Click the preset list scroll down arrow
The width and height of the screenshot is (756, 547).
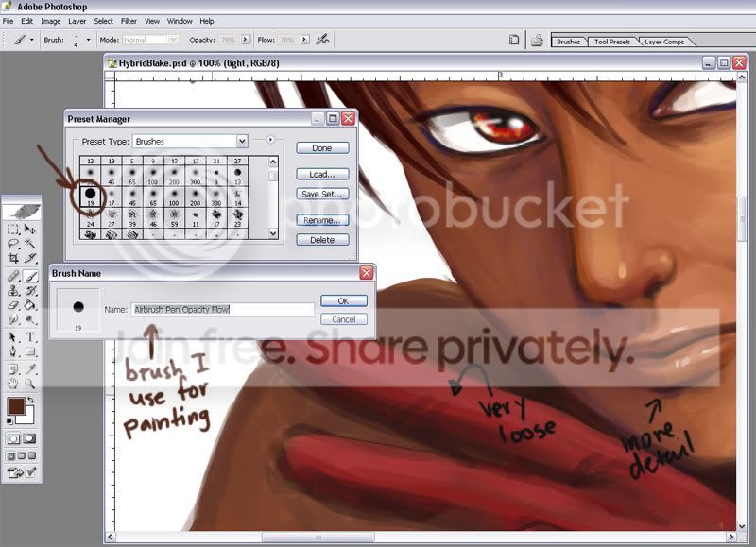pyautogui.click(x=273, y=233)
